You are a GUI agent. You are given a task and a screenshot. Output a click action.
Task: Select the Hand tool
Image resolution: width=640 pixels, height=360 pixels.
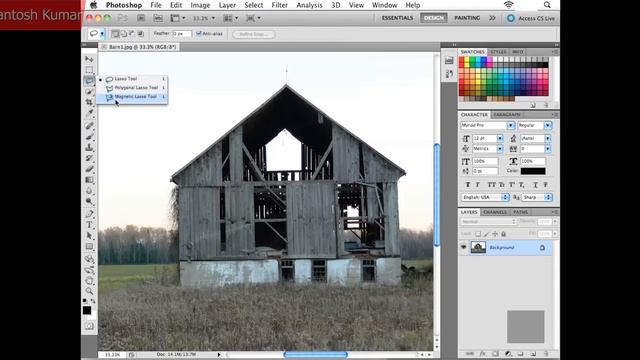[x=89, y=281]
